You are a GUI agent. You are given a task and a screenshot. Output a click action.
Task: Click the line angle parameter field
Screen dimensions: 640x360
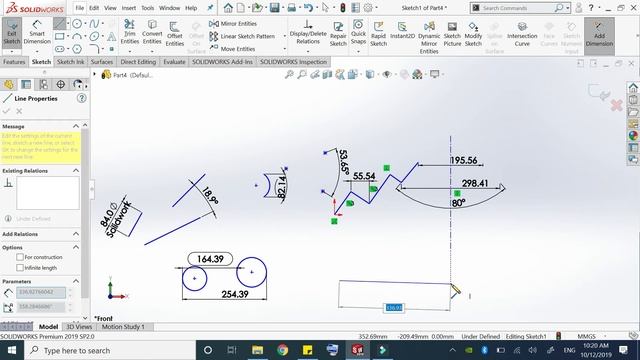point(40,307)
